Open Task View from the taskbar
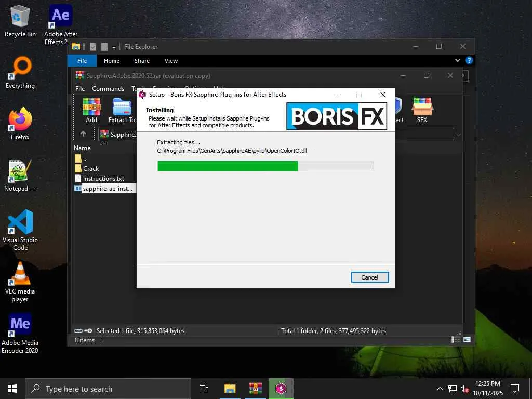This screenshot has width=532, height=399. (204, 389)
